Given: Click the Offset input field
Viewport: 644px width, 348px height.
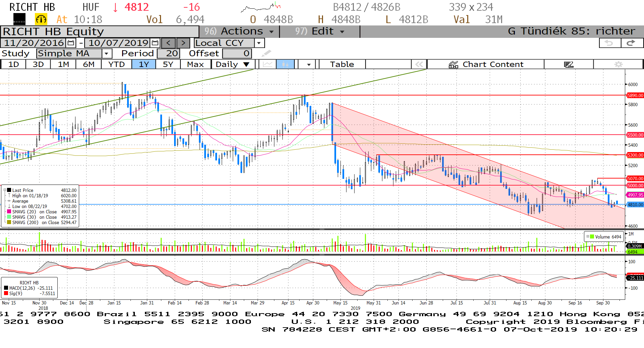Looking at the screenshot, I should tap(236, 53).
